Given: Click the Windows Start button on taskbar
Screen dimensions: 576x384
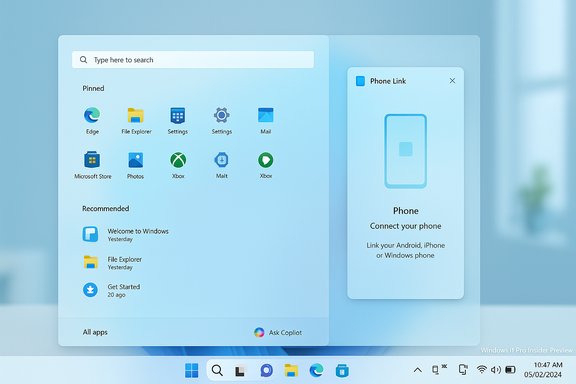Looking at the screenshot, I should pos(192,370).
